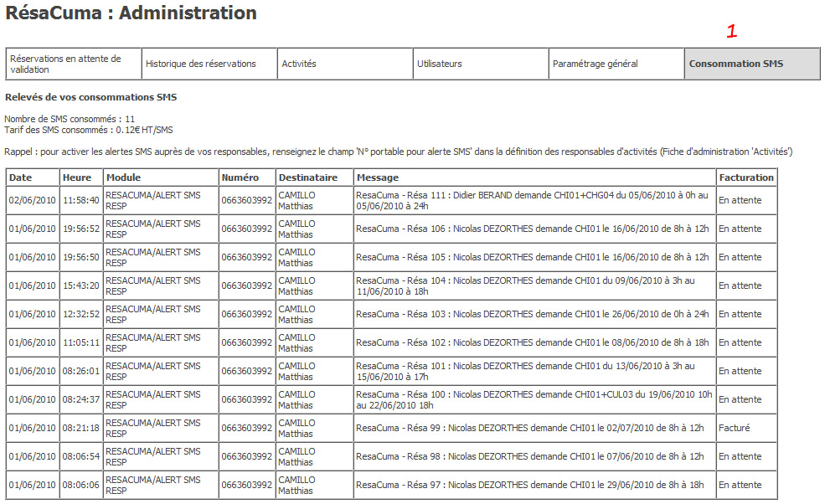Viewport: 825px width, 504px height.
Task: Click the phone number in the 11:58:40 row
Action: tap(247, 200)
